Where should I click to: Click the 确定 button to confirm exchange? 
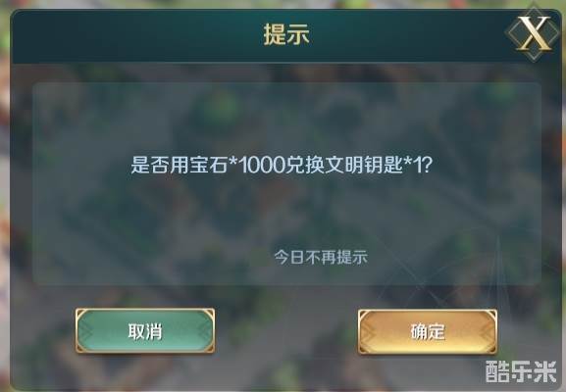428,331
